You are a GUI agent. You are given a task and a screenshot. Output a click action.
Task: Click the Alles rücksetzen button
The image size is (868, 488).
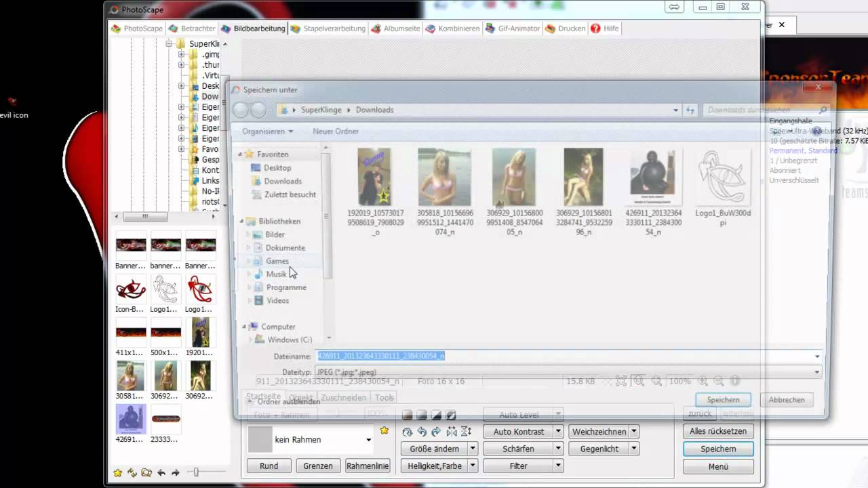[x=717, y=431]
